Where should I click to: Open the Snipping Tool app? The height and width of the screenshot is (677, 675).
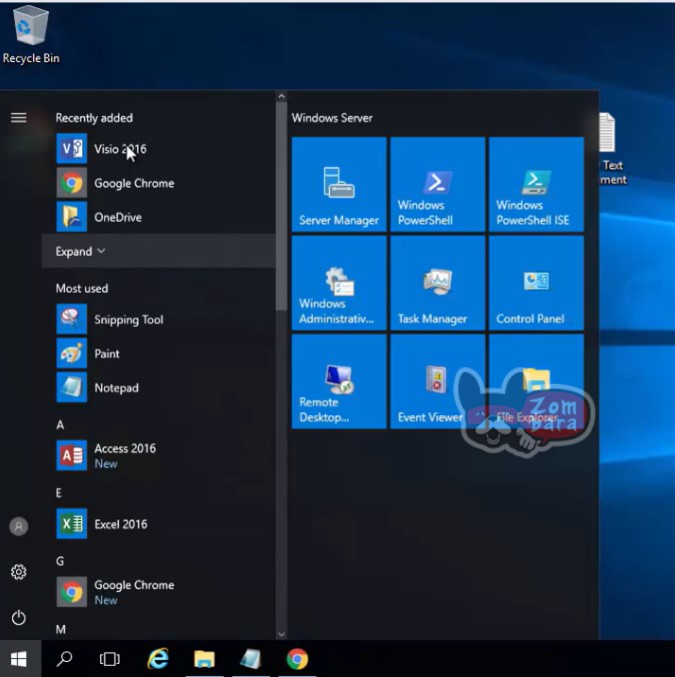coord(158,320)
